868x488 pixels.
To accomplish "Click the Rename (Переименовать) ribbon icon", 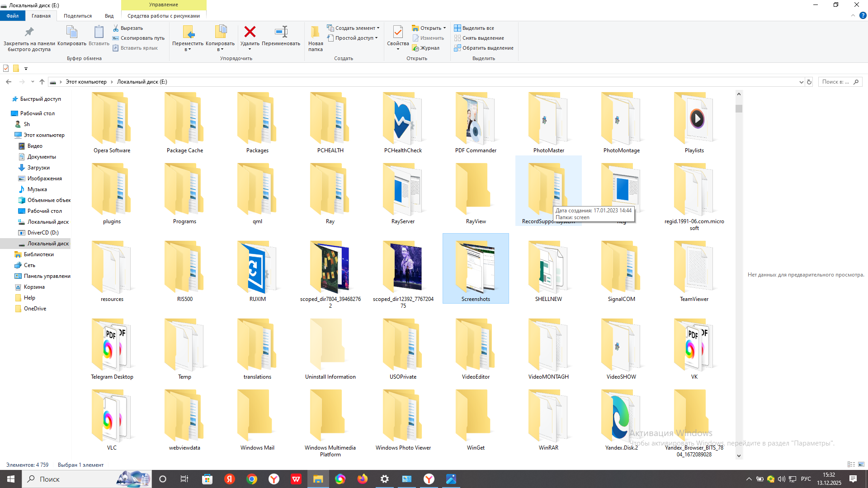I will coord(281,32).
